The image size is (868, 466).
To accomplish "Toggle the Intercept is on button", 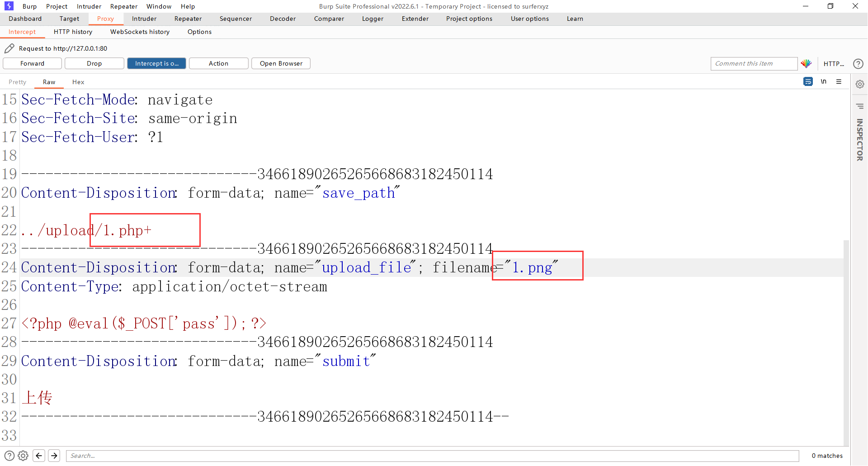I will [156, 63].
